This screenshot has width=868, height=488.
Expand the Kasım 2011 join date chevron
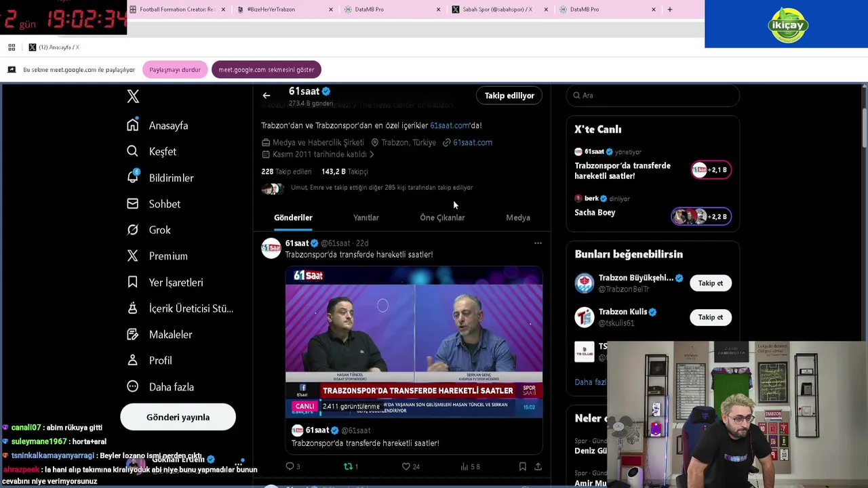click(x=371, y=155)
